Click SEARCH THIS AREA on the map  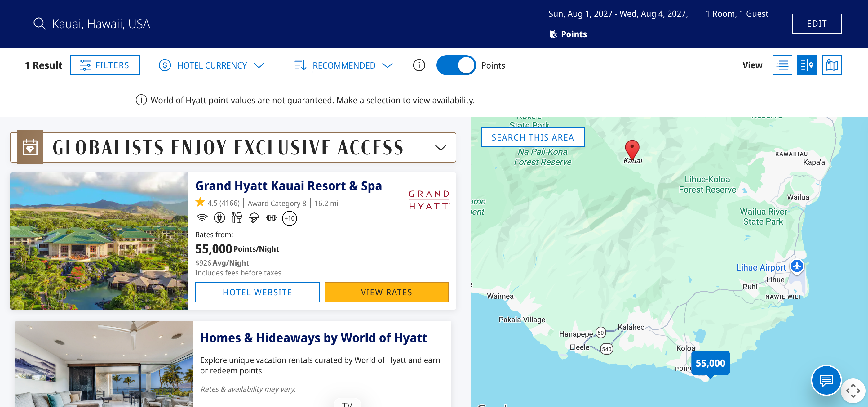532,137
